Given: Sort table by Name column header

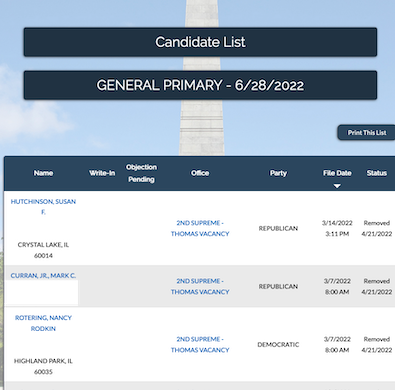Looking at the screenshot, I should coord(43,173).
